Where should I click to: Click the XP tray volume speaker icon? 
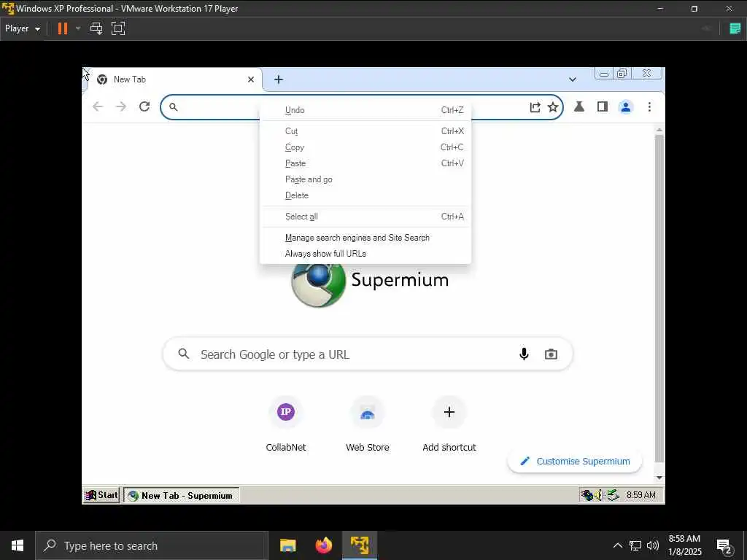point(599,495)
